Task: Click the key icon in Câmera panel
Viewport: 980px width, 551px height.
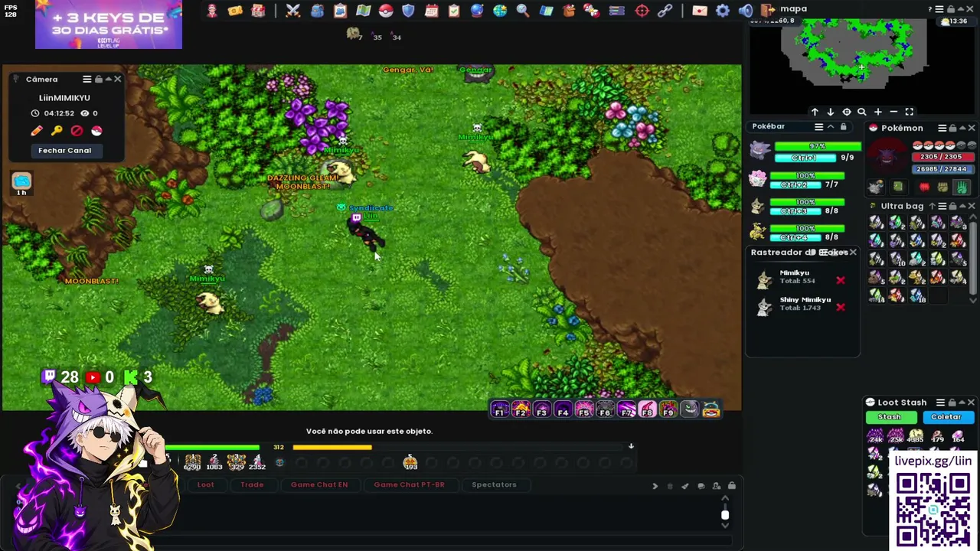Action: tap(57, 131)
